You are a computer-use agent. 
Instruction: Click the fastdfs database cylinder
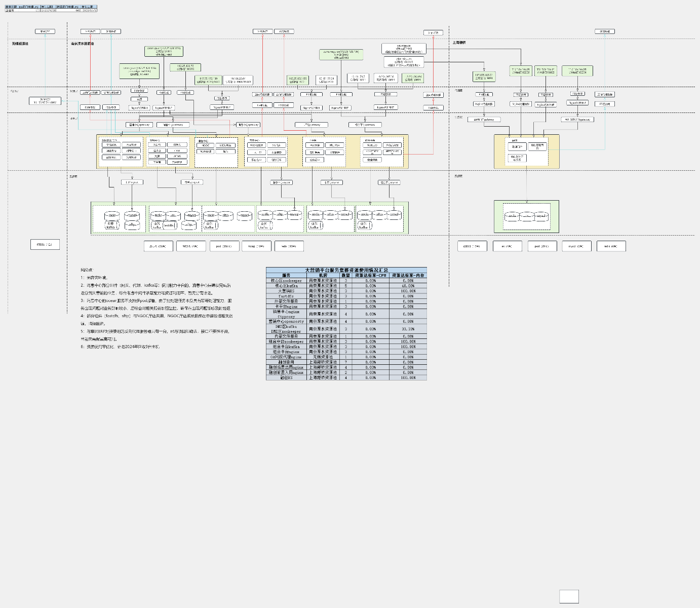169,225
